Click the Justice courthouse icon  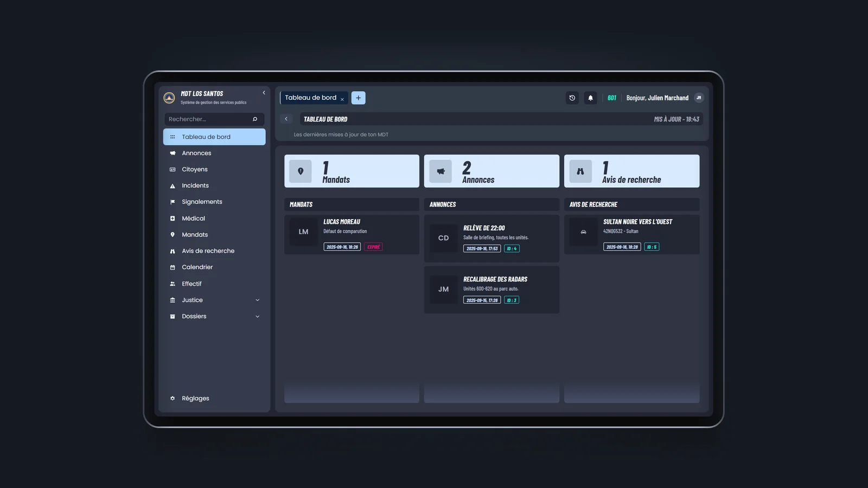click(173, 300)
